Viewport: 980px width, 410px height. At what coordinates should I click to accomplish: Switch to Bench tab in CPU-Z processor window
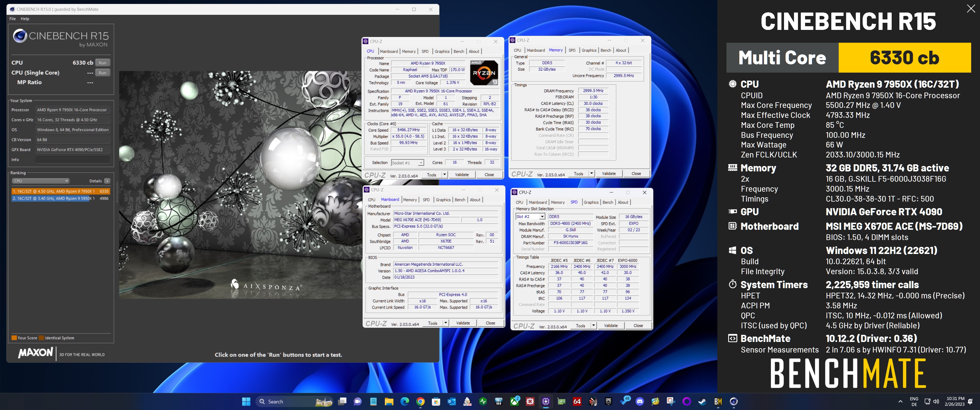[459, 51]
